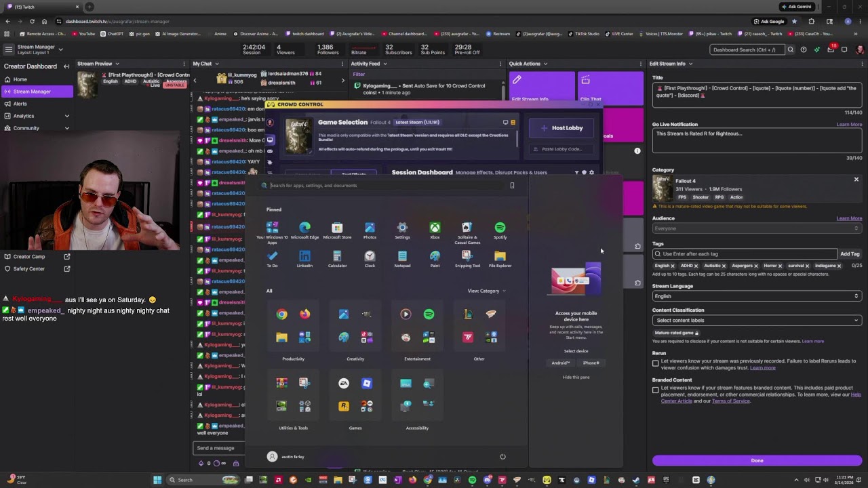Click the Add Tag button
The height and width of the screenshot is (488, 868).
pos(850,253)
